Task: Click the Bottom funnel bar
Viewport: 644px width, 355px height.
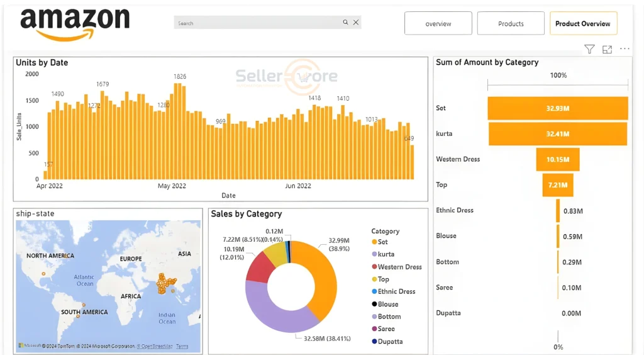Action: 558,262
